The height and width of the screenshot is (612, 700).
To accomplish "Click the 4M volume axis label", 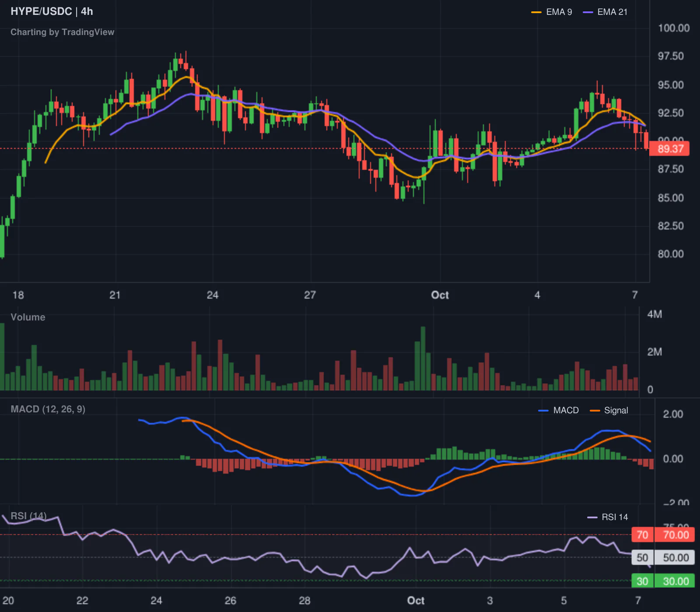I will click(654, 314).
